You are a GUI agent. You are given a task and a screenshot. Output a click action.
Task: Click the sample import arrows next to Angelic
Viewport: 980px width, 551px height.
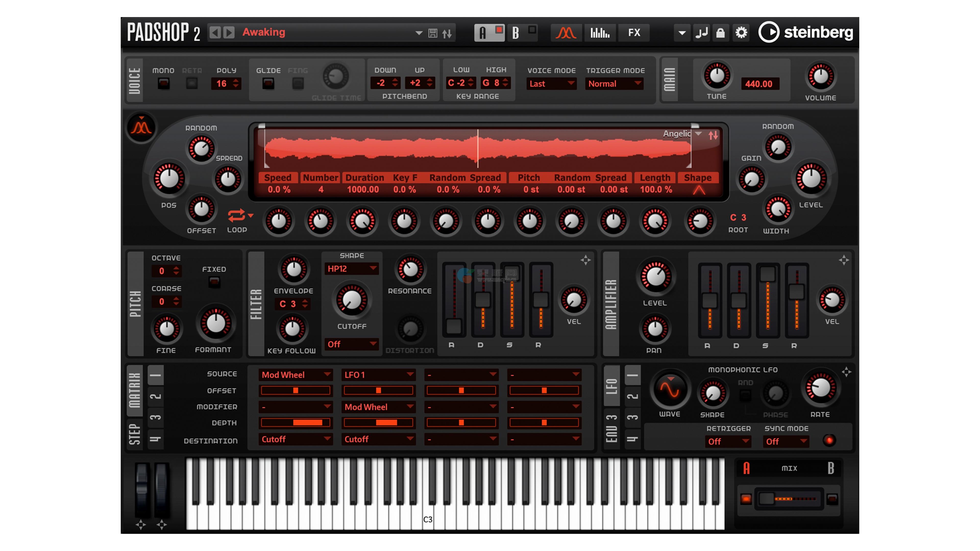click(713, 135)
